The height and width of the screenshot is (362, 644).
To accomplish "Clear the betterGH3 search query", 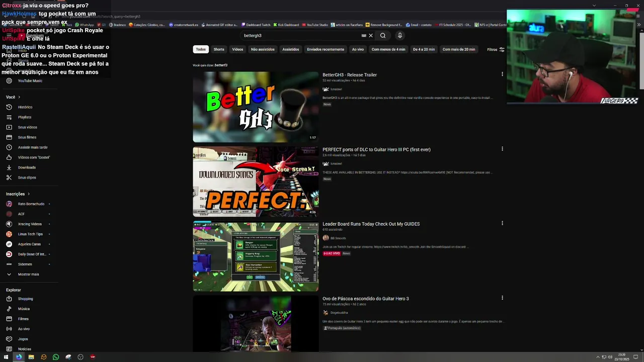I will pos(371,36).
